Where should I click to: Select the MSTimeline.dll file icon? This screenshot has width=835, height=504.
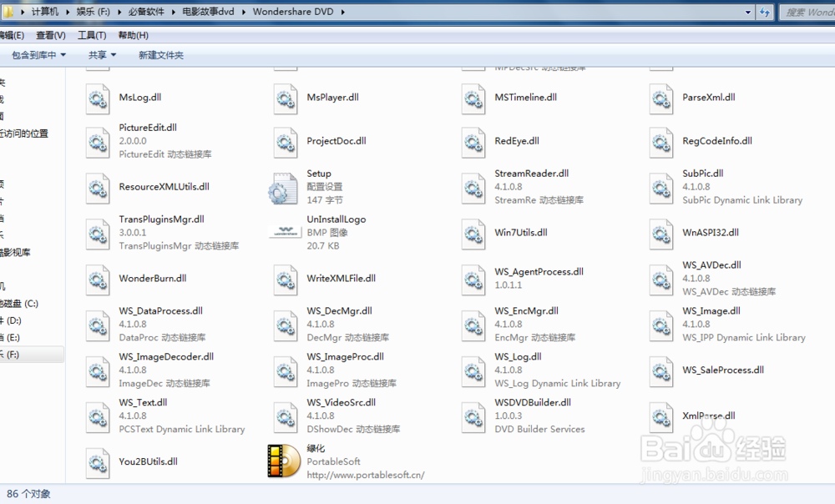[473, 99]
